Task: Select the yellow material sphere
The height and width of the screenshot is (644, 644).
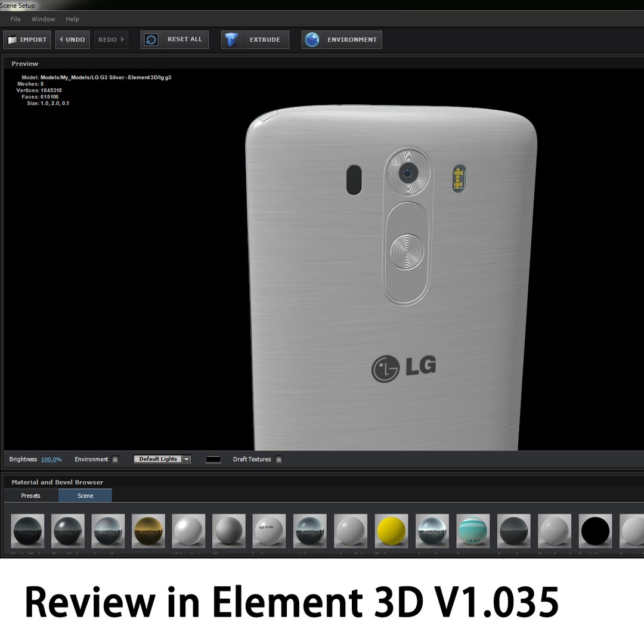Action: (x=391, y=531)
